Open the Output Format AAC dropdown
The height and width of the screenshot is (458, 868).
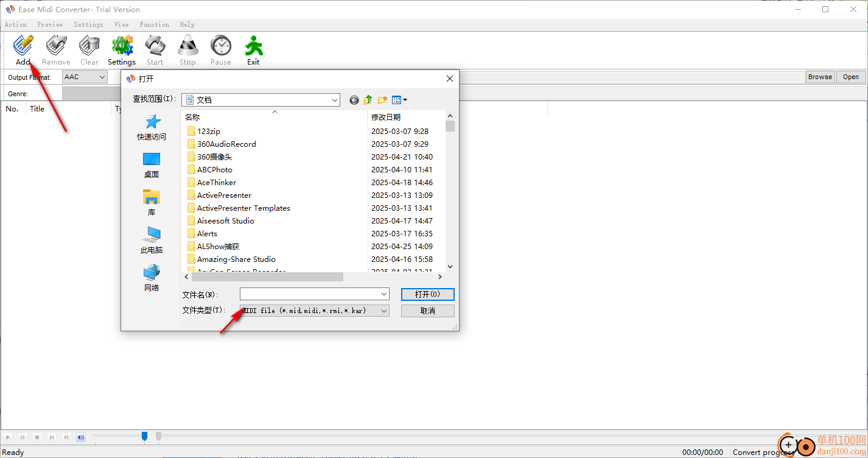tap(85, 77)
